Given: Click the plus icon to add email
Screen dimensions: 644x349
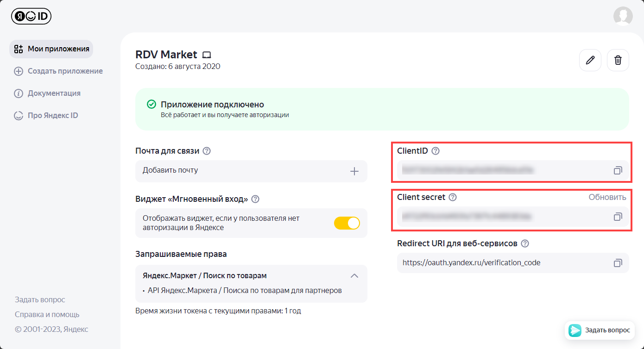Looking at the screenshot, I should [x=354, y=171].
